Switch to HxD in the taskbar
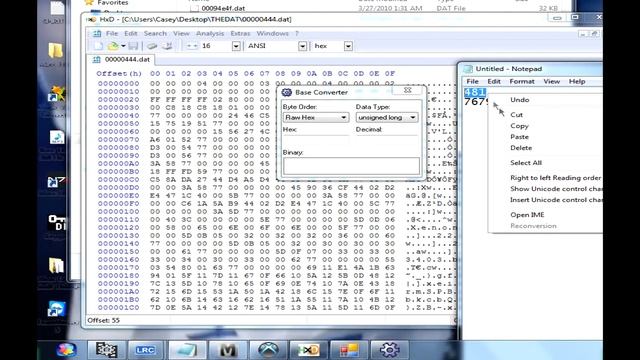The width and height of the screenshot is (640, 360). tap(309, 350)
